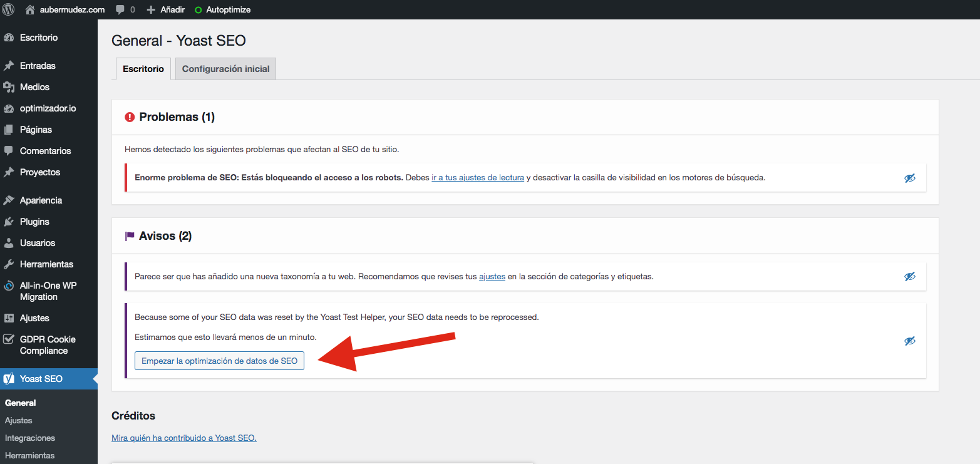Hide the SEO data reprocess notice
This screenshot has width=980, height=464.
point(910,341)
